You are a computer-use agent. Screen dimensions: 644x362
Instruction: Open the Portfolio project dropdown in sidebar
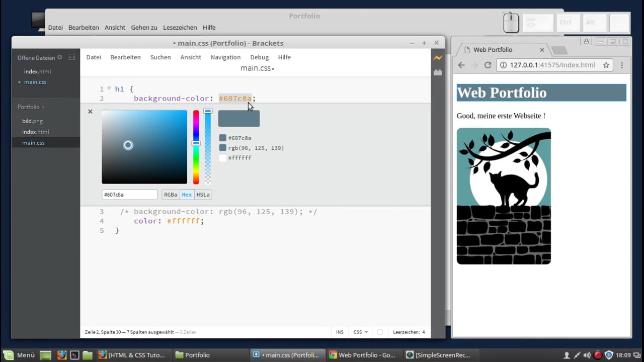point(31,107)
